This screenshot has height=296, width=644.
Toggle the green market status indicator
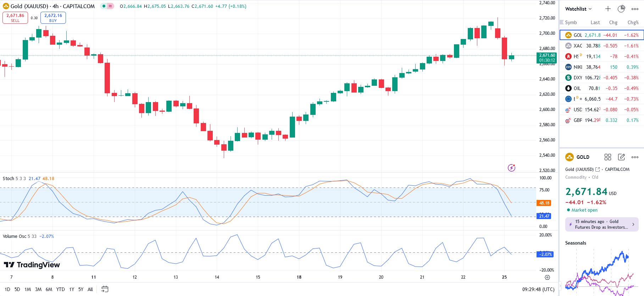(x=104, y=6)
